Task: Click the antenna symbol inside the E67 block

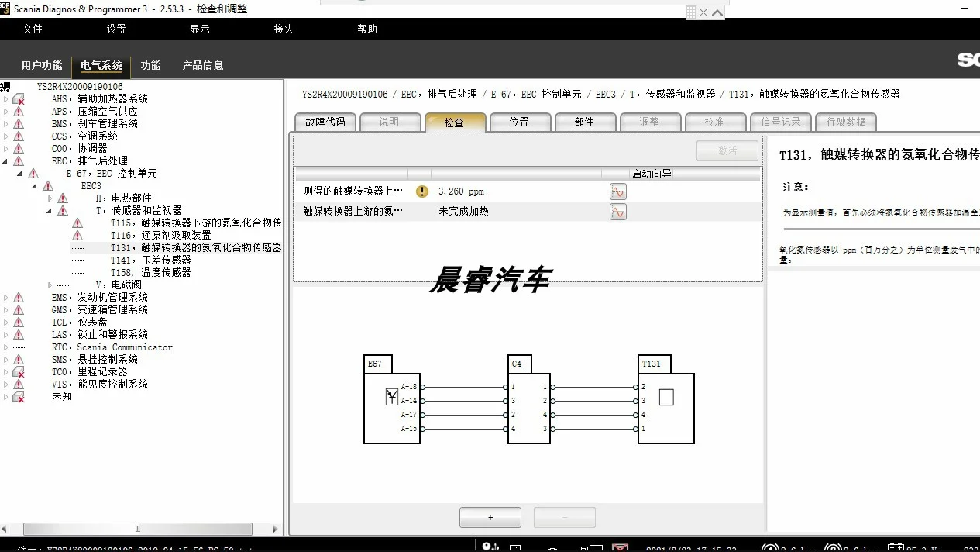Action: (x=391, y=398)
